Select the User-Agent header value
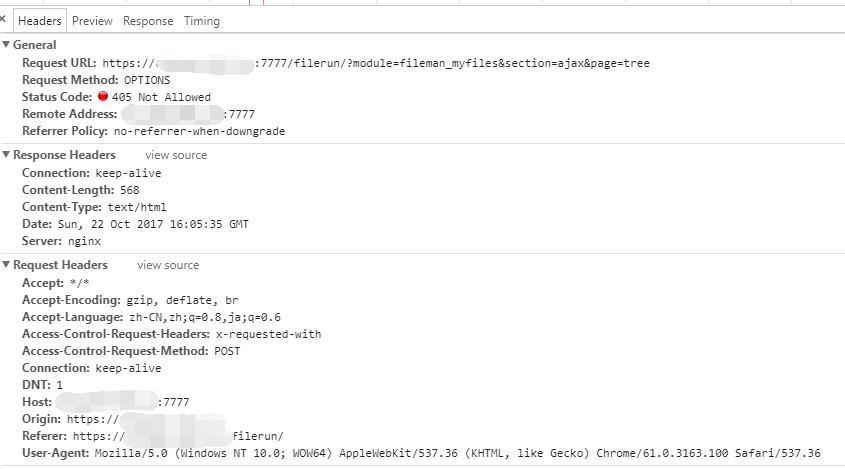This screenshot has width=845, height=469. pos(458,453)
